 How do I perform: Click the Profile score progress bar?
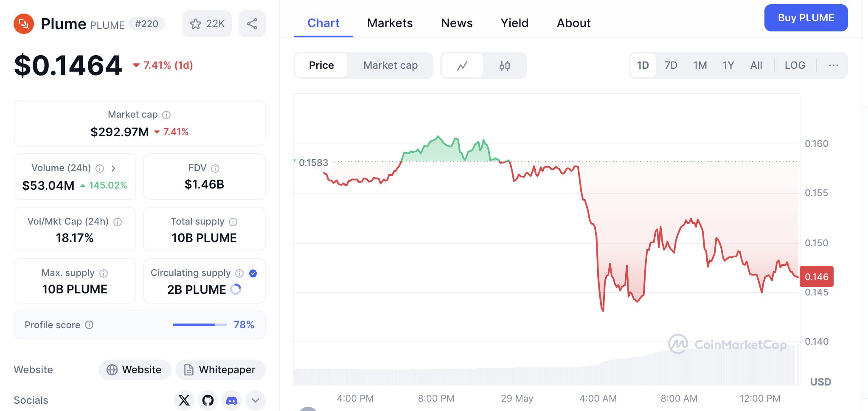(199, 325)
